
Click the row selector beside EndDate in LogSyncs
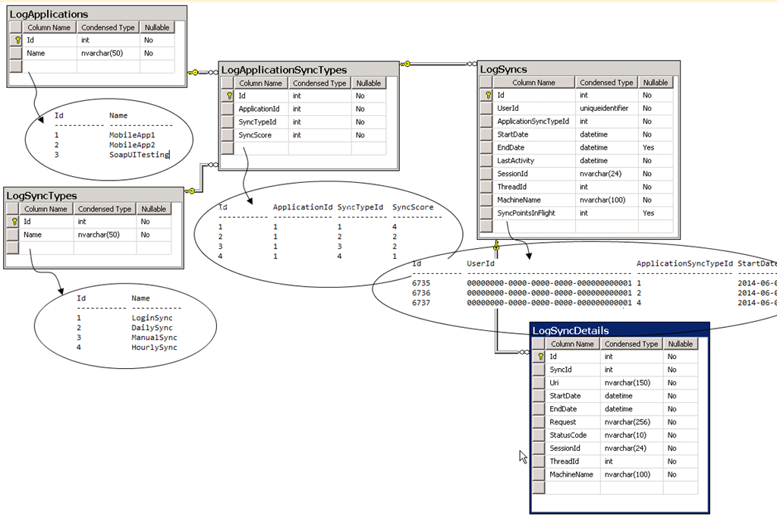(486, 148)
